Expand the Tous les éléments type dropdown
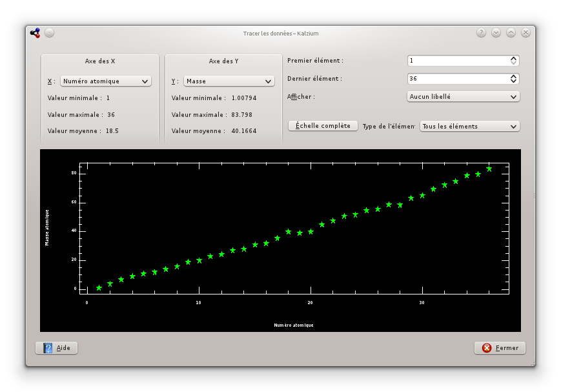 tap(469, 127)
